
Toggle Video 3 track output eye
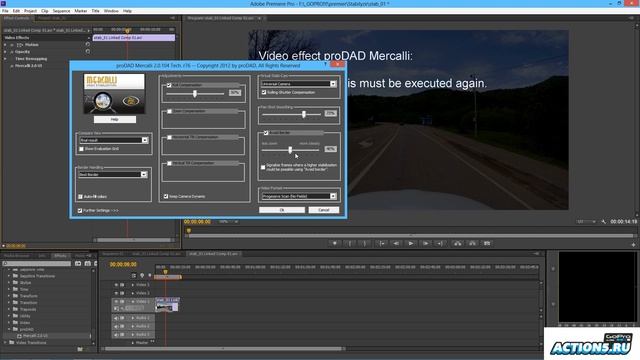pos(116,285)
